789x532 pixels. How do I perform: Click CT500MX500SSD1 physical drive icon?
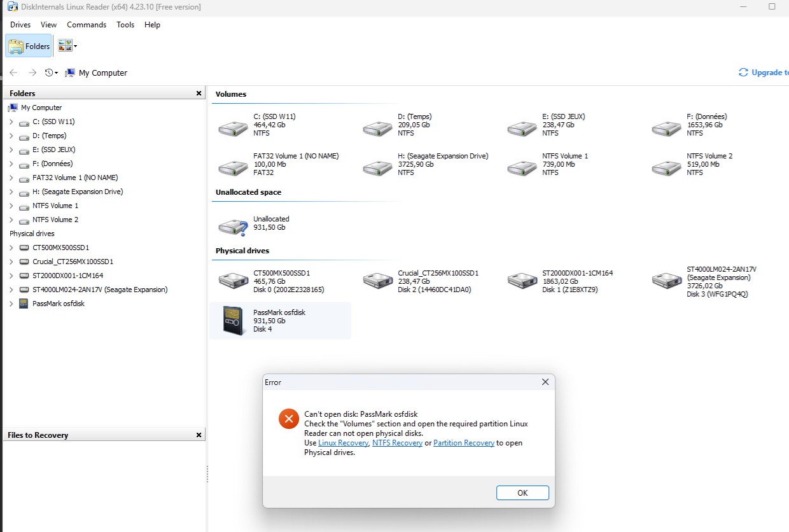(x=233, y=279)
